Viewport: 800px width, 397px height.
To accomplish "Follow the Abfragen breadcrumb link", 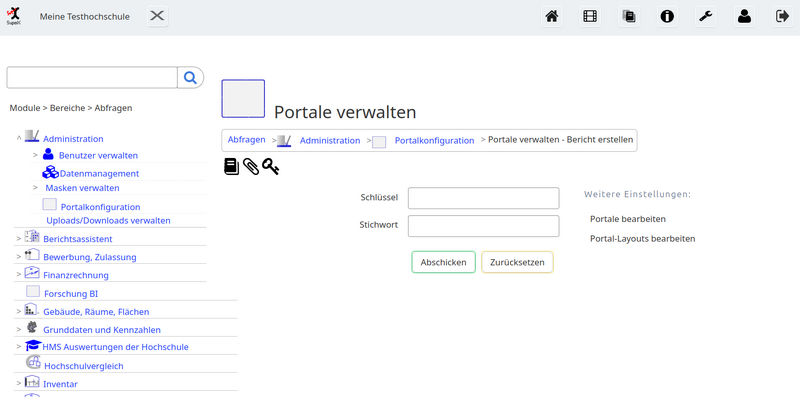I will pos(246,140).
